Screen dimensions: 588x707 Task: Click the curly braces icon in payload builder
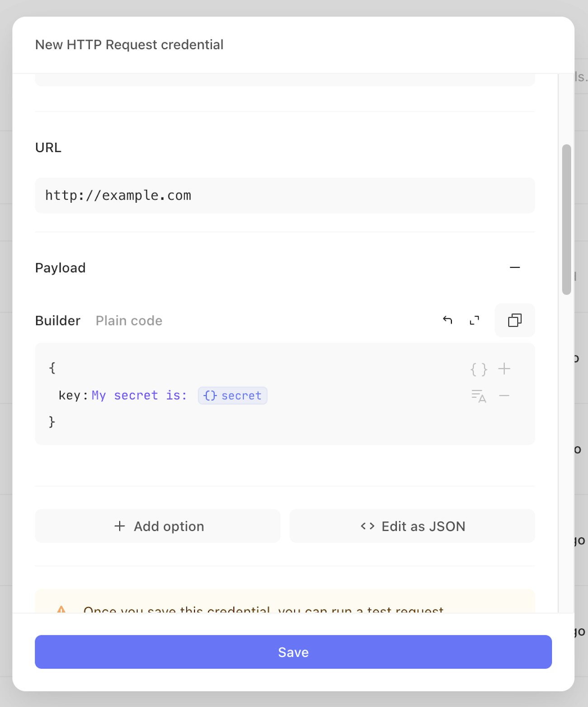click(479, 369)
